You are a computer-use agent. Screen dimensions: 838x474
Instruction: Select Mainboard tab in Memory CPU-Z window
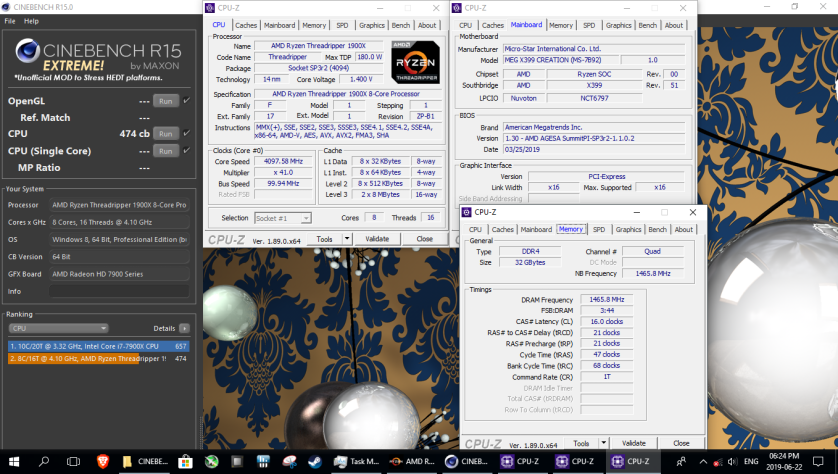(x=536, y=229)
